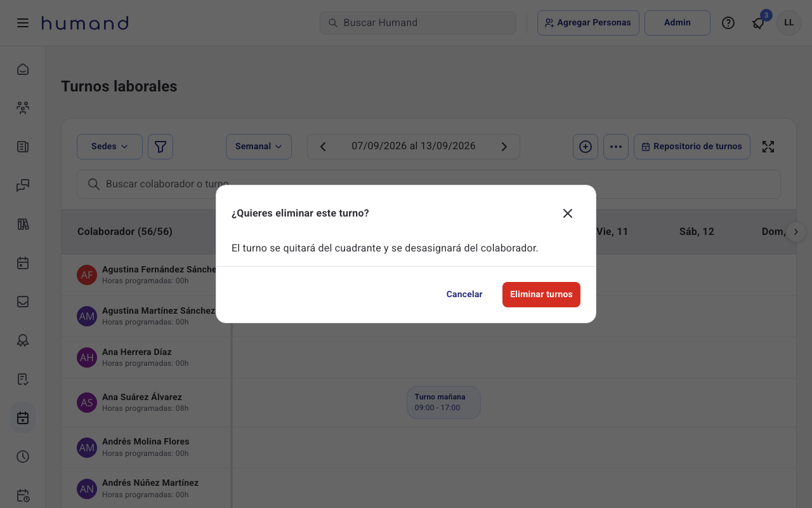Click the Admin button
Viewport: 812px width, 508px height.
pyautogui.click(x=678, y=23)
